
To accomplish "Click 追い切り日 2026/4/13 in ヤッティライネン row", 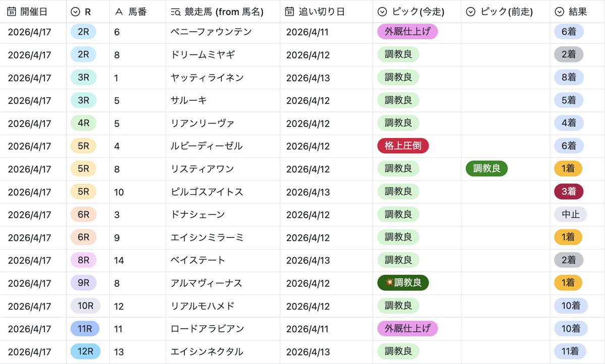I will [308, 78].
